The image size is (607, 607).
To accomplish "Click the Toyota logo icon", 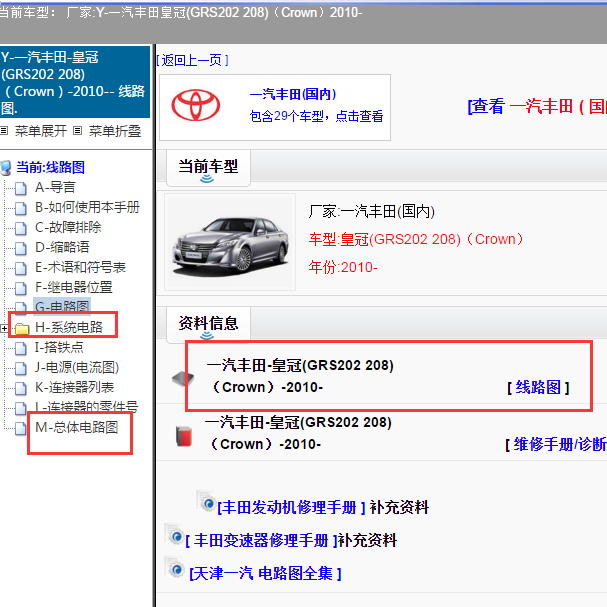I will (195, 105).
